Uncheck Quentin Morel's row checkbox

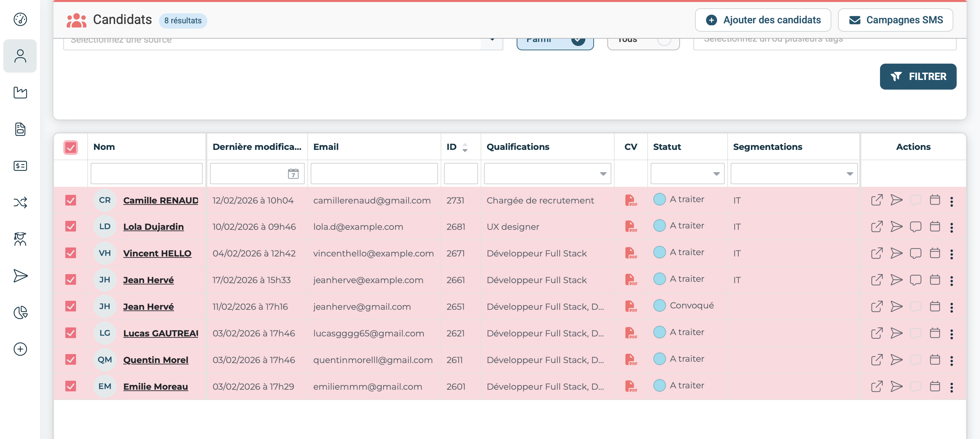click(x=71, y=360)
